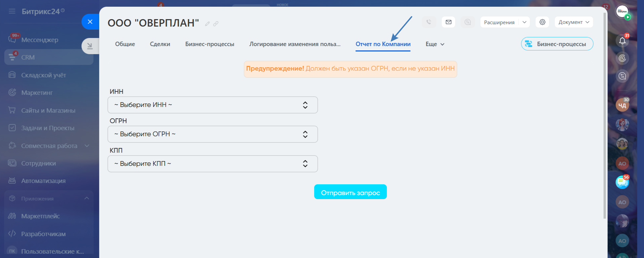Switch to the Сделки tab
The height and width of the screenshot is (258, 644).
160,44
